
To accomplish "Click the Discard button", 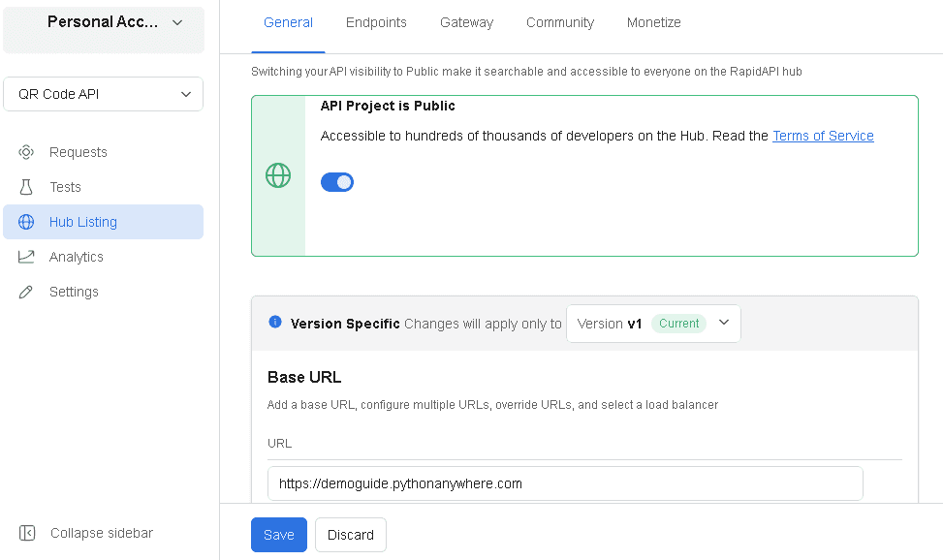I will 351,535.
